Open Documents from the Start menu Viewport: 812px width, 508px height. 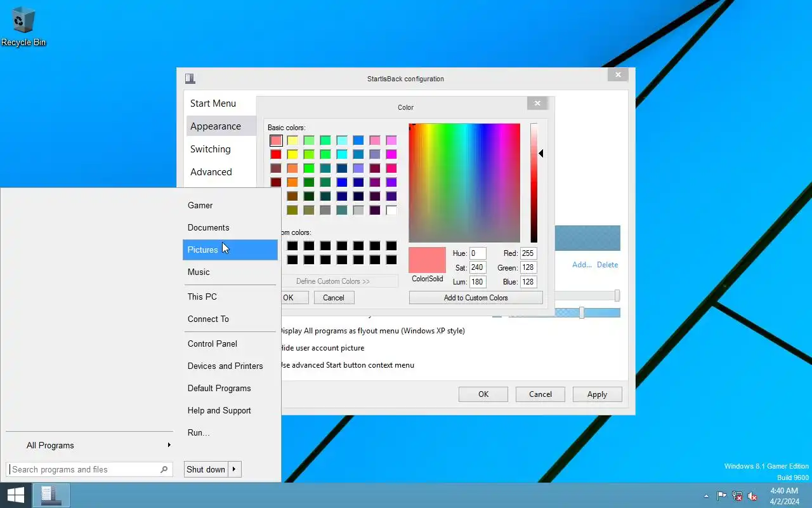coord(230,227)
